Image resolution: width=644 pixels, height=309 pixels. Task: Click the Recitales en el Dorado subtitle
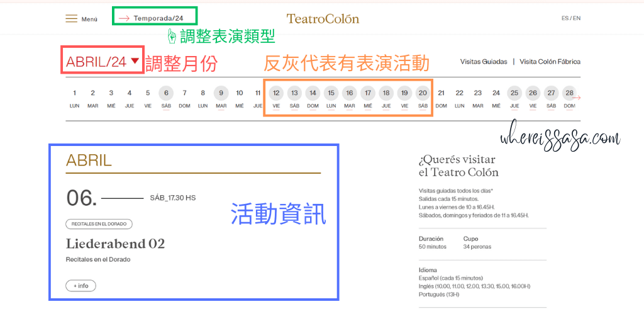pyautogui.click(x=97, y=260)
